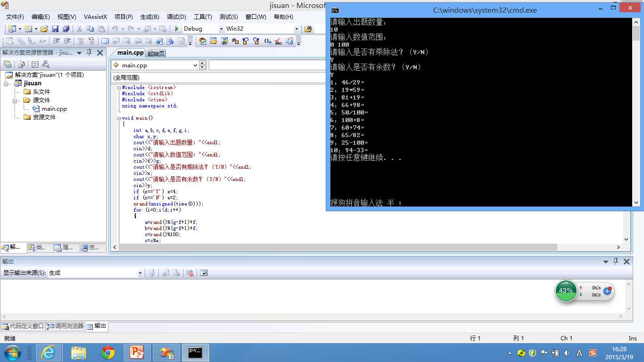The height and width of the screenshot is (362, 644).
Task: Uncomment the selected lines
Action: pos(91,41)
